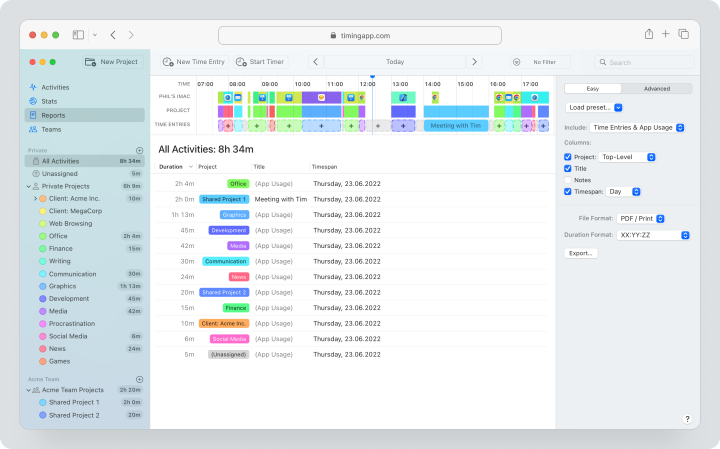Enable the Notes column checkbox
Image resolution: width=720 pixels, height=449 pixels.
(x=568, y=180)
